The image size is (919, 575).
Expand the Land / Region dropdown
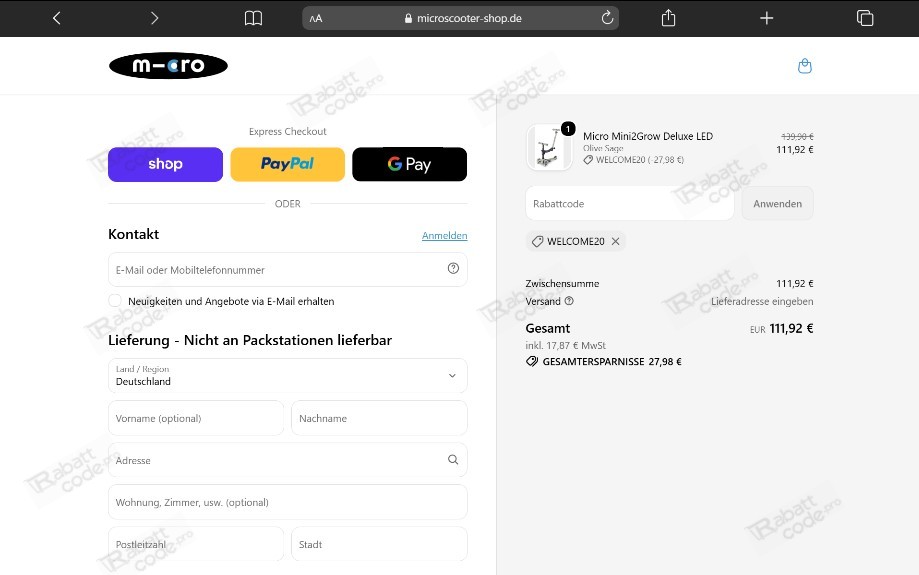288,376
